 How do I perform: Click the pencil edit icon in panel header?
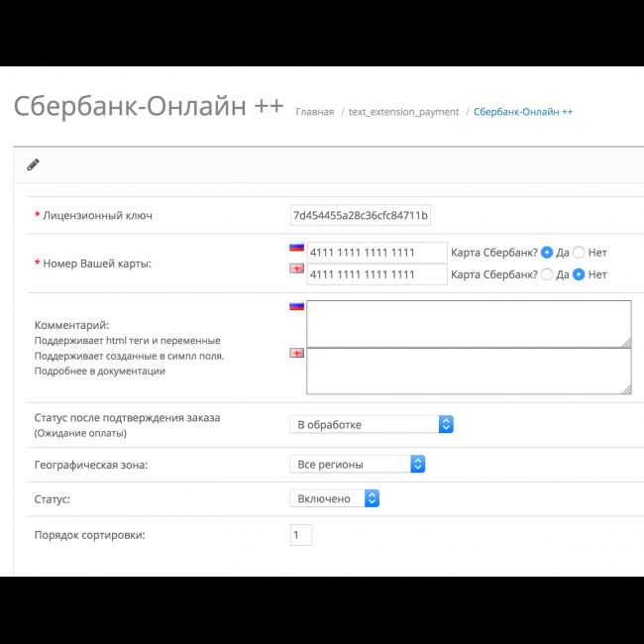click(33, 165)
